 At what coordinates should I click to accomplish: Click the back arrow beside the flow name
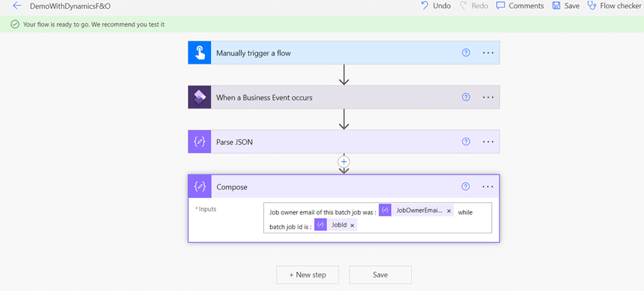click(x=17, y=5)
